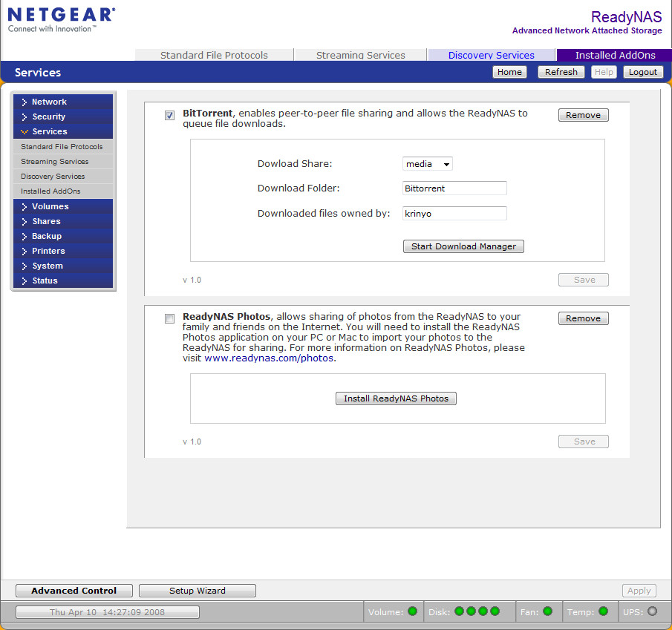This screenshot has width=672, height=630.
Task: Expand the Network menu section
Action: [x=63, y=102]
